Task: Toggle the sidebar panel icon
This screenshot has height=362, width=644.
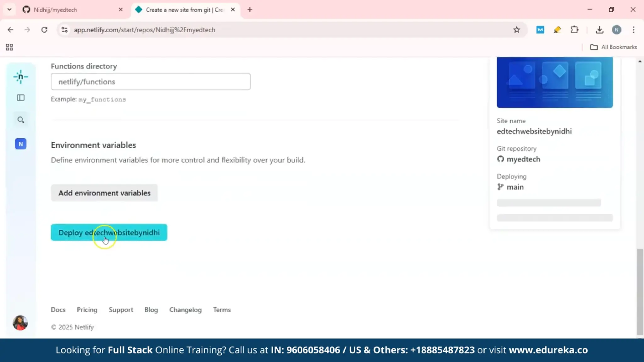Action: tap(21, 98)
